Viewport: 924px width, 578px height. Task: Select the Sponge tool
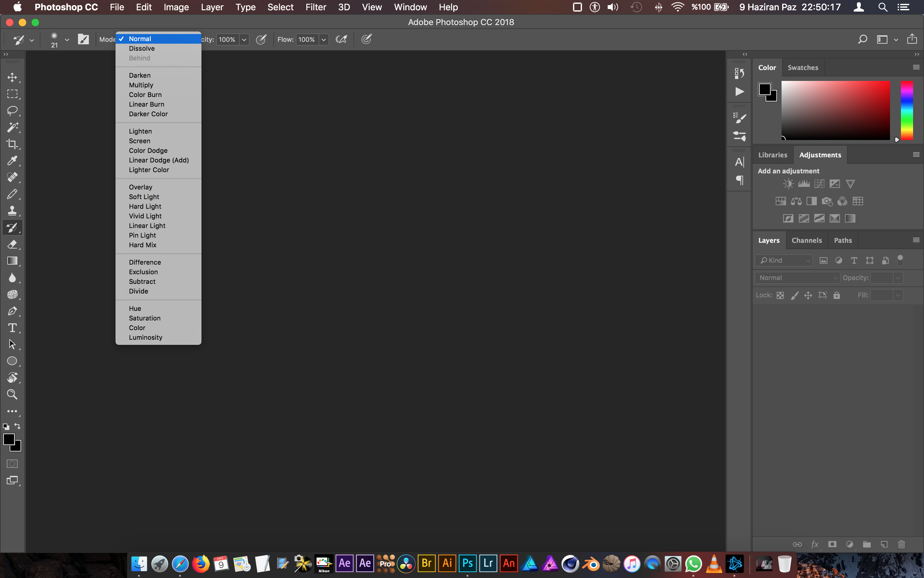(12, 294)
